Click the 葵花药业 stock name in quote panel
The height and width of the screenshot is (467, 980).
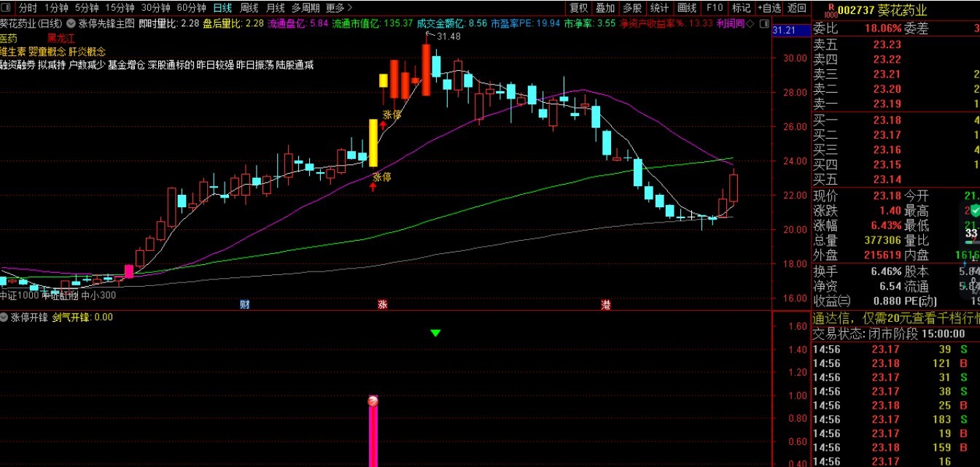pyautogui.click(x=903, y=10)
